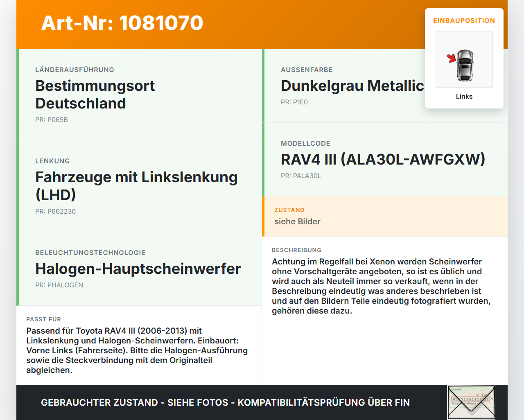Click PR: P065B code
This screenshot has height=420, width=524.
(52, 120)
